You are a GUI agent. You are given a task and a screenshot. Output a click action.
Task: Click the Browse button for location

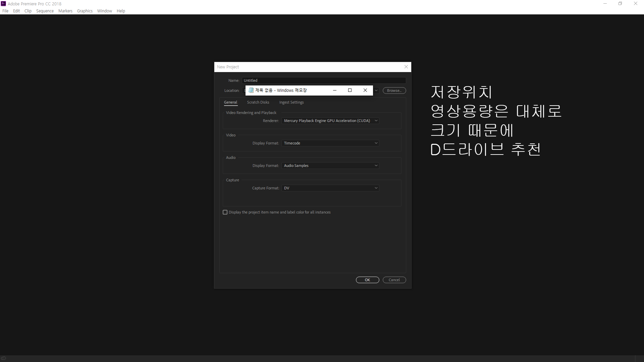[x=394, y=90]
